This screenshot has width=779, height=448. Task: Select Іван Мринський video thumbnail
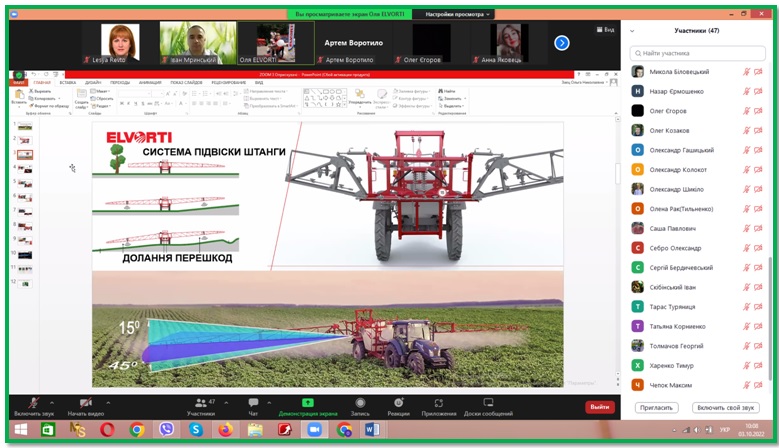click(x=198, y=43)
